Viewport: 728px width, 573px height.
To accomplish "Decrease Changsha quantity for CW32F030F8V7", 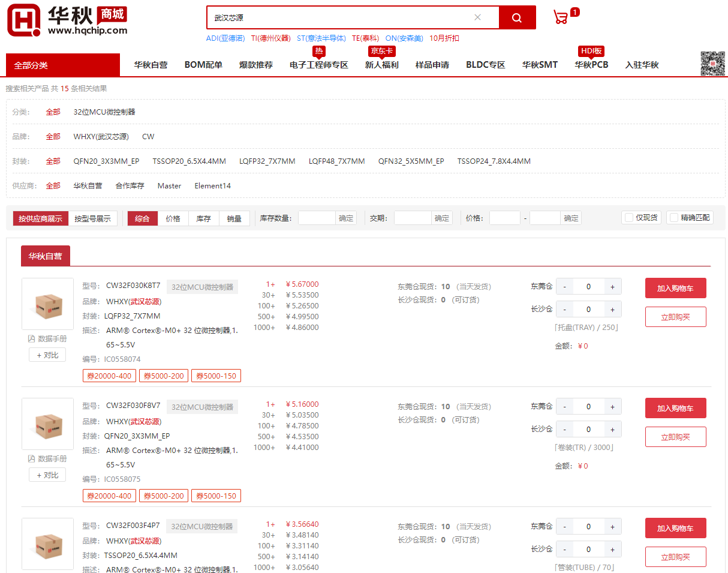I will (x=564, y=430).
